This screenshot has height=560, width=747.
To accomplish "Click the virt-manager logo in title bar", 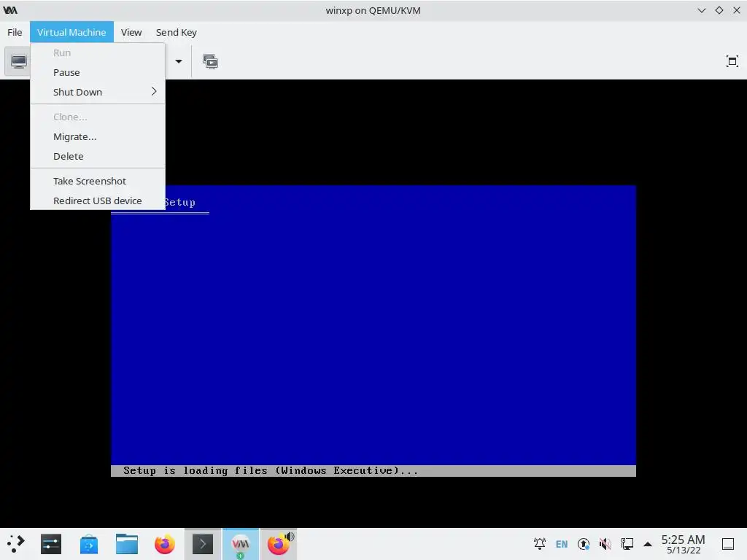I will (10, 10).
